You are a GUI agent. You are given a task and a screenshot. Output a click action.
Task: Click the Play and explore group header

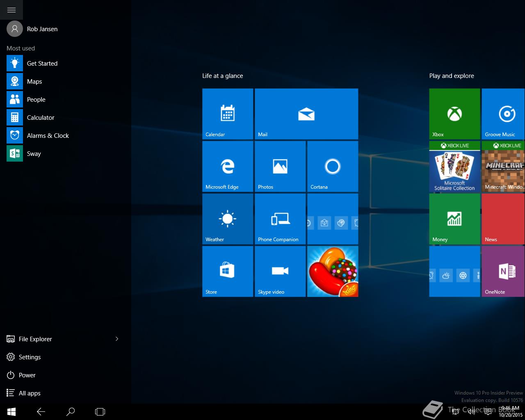pos(452,76)
